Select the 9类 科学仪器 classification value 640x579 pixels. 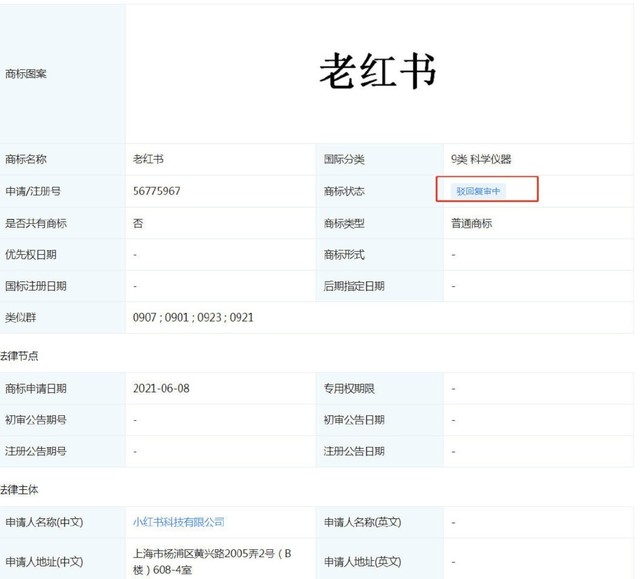point(481,159)
